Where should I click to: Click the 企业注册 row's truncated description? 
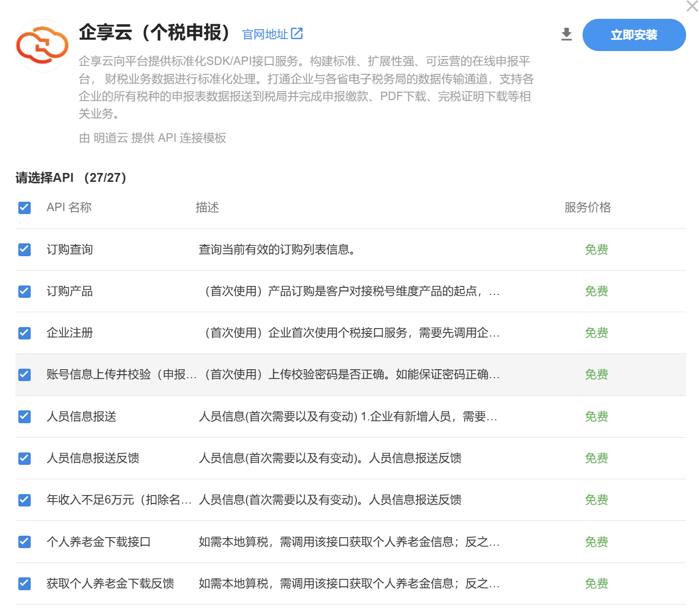click(x=349, y=333)
